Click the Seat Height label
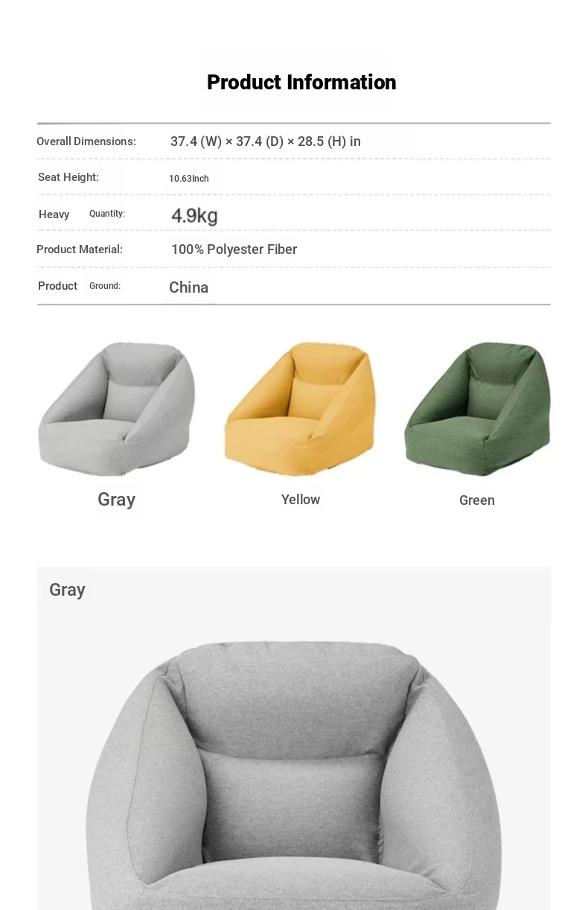The width and height of the screenshot is (588, 910). [x=68, y=177]
